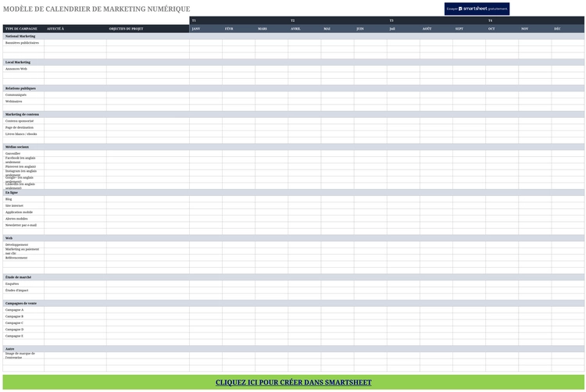Click the T3 quarter header

[436, 20]
